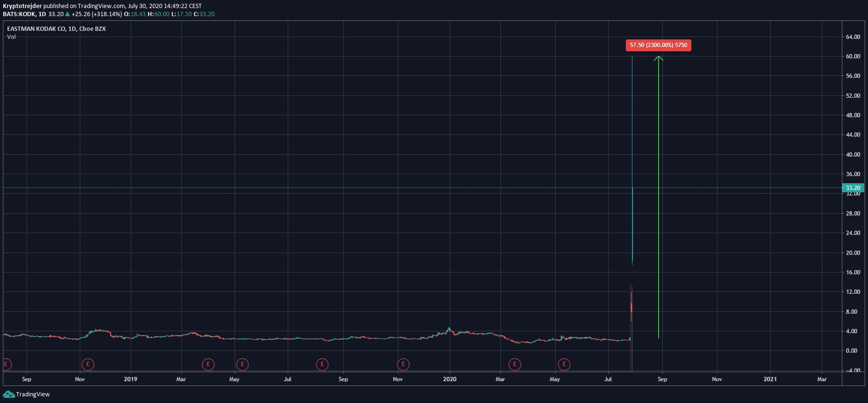Open the Kryptotrejder author profile
Viewport: 868px width, 403px height.
22,6
